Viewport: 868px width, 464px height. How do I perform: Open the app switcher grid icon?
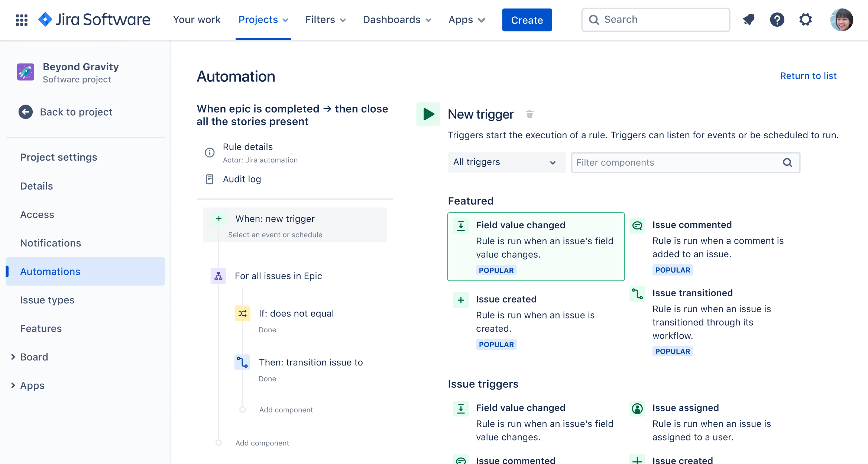pos(21,20)
